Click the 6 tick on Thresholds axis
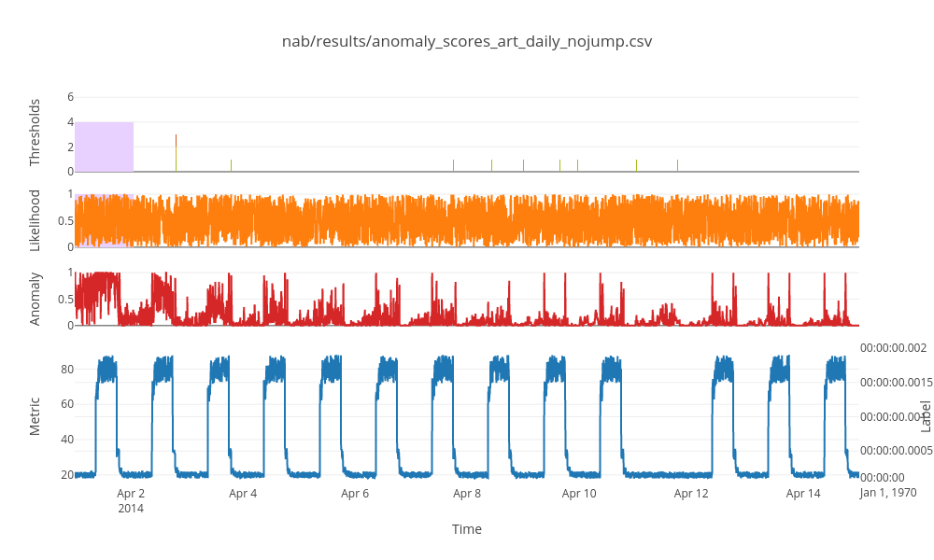 point(70,96)
